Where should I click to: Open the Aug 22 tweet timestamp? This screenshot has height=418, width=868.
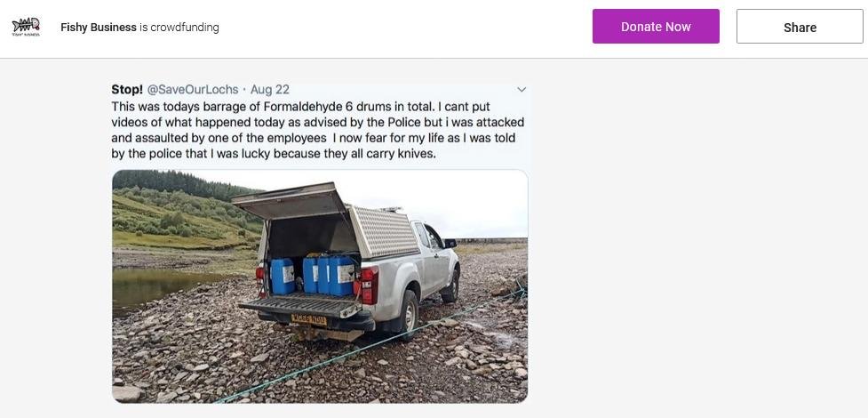(270, 90)
